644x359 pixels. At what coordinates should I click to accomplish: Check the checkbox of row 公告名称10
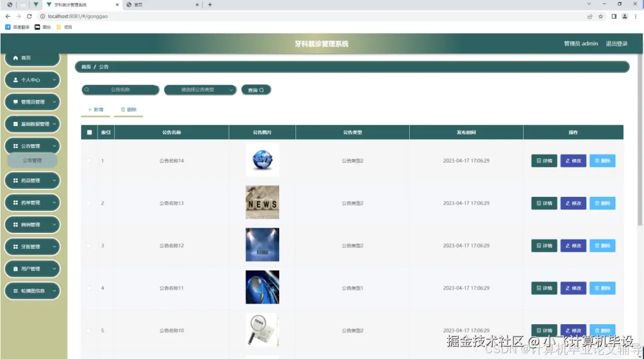89,330
